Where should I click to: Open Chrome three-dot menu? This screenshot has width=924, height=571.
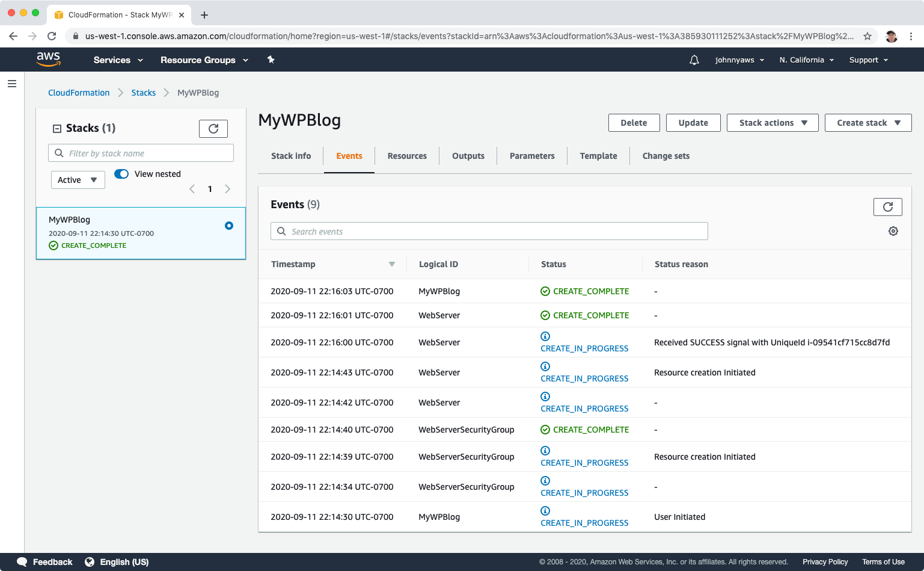(x=911, y=36)
